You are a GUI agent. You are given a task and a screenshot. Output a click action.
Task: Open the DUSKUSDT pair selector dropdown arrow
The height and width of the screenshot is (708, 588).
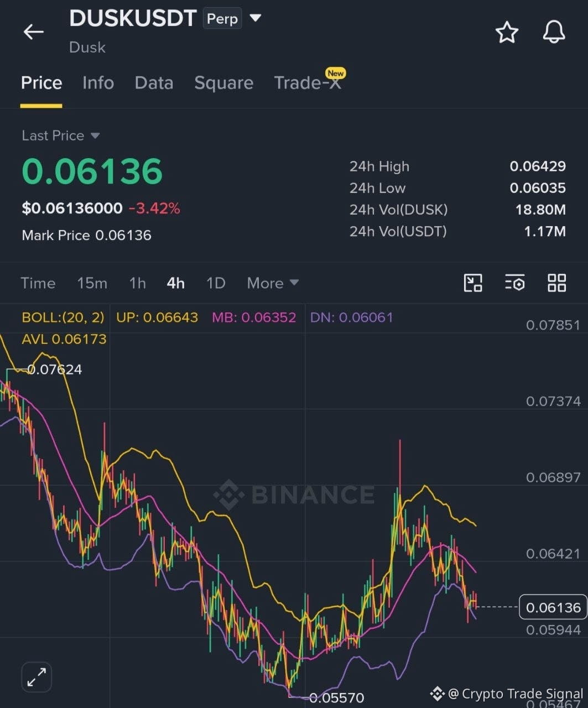tap(255, 18)
